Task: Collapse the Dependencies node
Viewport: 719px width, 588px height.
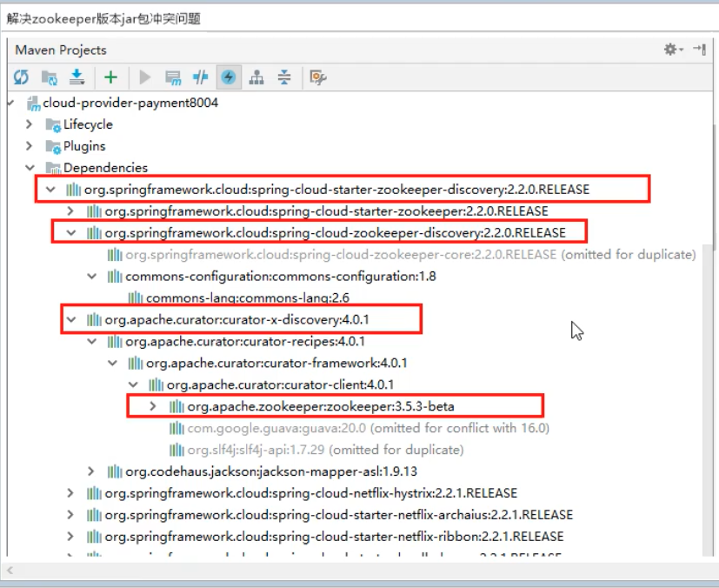Action: (x=30, y=168)
